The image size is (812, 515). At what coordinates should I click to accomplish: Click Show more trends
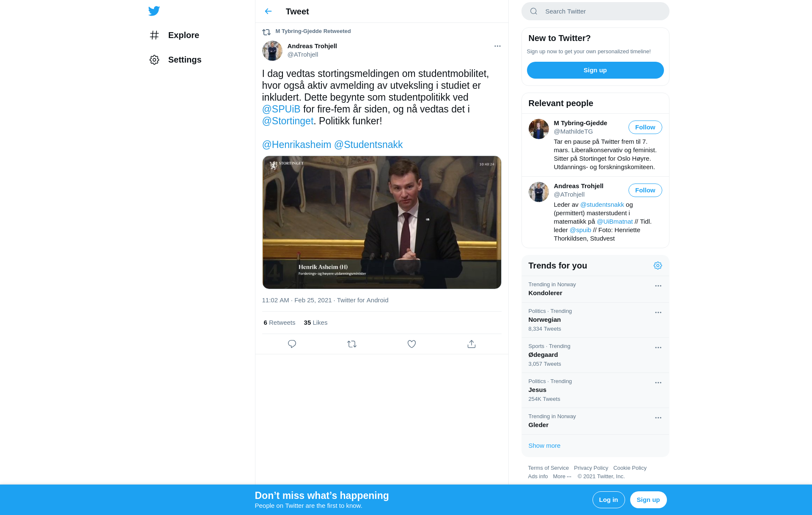[x=544, y=446]
